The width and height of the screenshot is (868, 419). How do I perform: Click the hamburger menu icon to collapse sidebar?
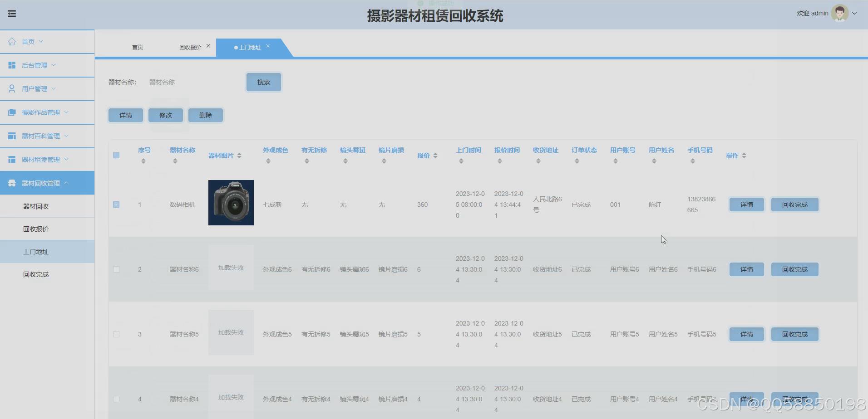click(12, 13)
